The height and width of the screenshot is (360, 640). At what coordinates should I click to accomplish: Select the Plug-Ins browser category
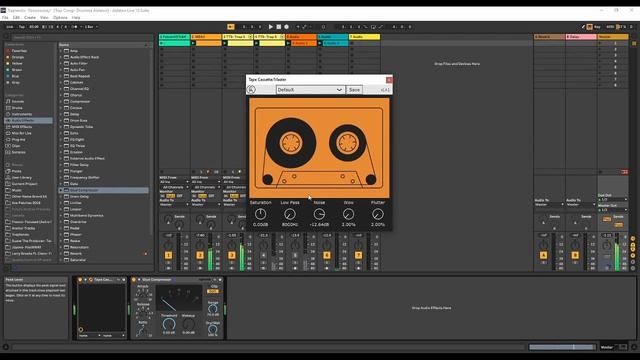18,140
